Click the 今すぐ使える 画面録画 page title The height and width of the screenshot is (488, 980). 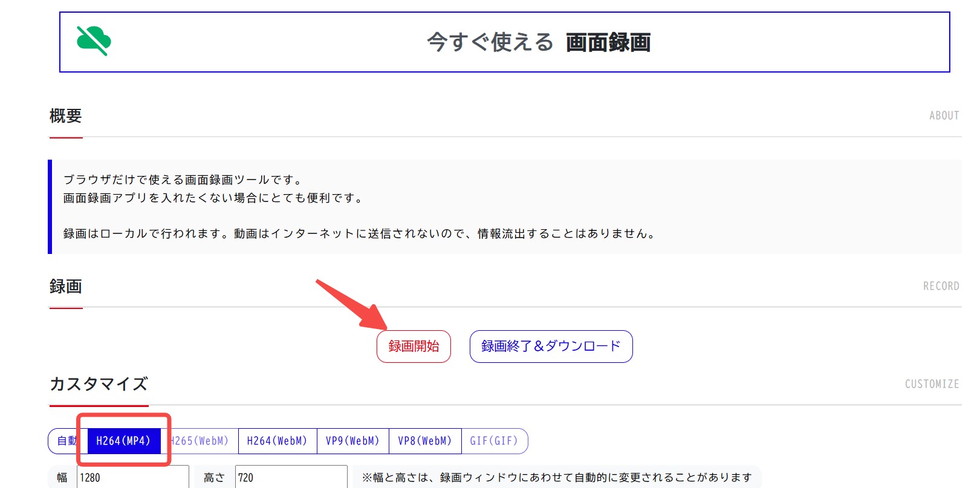pos(538,42)
